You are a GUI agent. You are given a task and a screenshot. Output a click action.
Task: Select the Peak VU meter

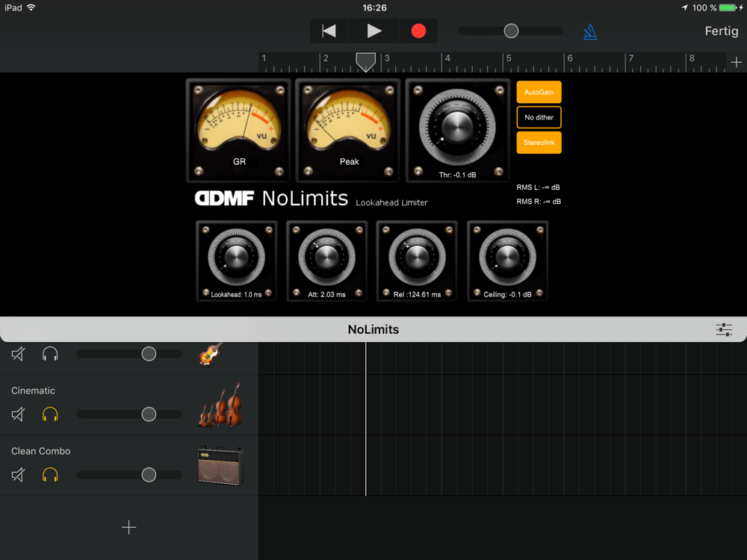[348, 131]
